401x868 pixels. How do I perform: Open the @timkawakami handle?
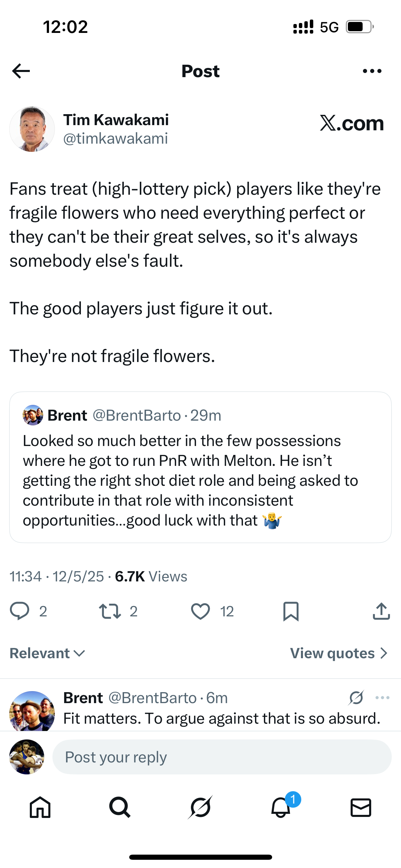pyautogui.click(x=116, y=138)
